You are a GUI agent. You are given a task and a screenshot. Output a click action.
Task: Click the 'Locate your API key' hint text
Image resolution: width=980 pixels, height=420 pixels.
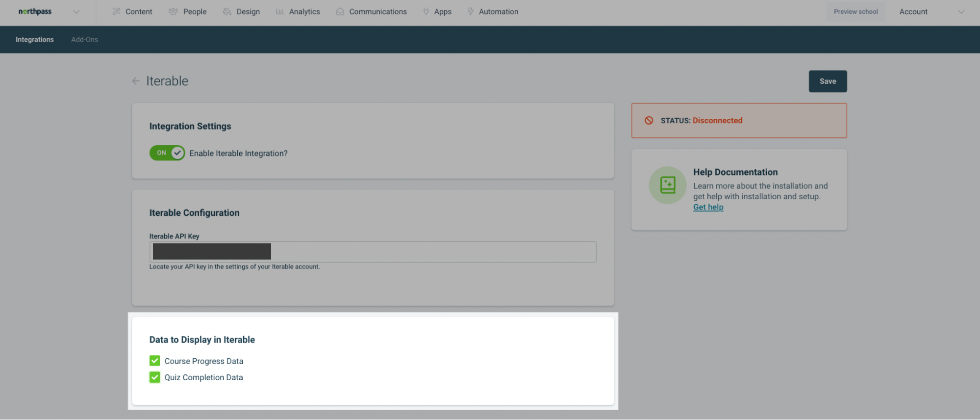click(x=234, y=267)
